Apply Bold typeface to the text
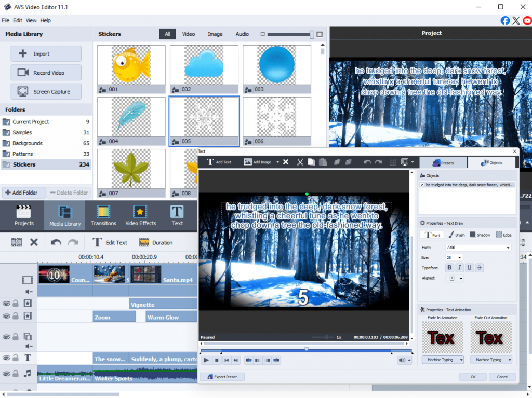 pos(450,268)
